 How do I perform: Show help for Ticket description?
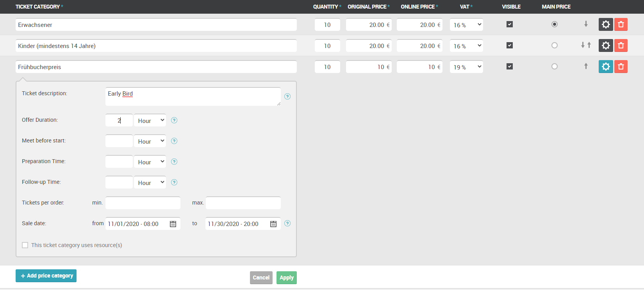point(287,96)
